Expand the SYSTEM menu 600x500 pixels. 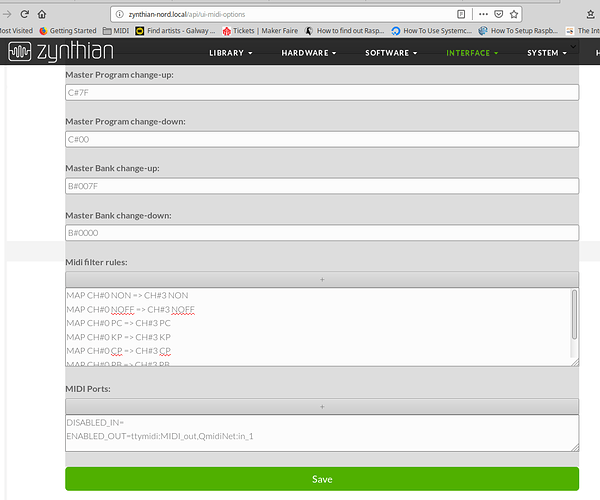click(x=547, y=53)
